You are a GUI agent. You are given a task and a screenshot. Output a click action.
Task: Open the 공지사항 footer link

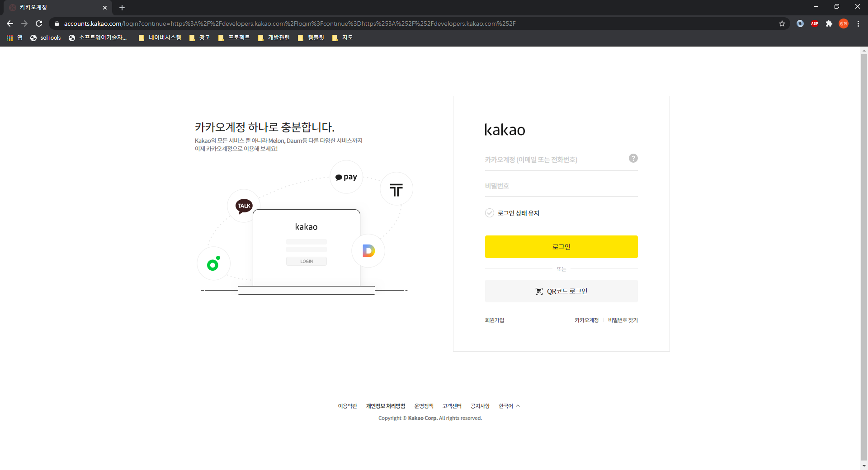tap(480, 406)
